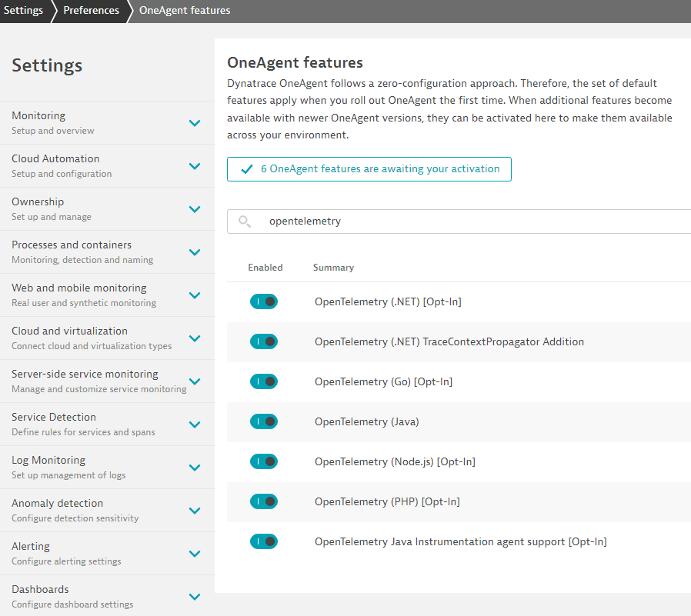Select OpenTelemetry (Java) row text
Screen dimensions: 691x616
366,422
